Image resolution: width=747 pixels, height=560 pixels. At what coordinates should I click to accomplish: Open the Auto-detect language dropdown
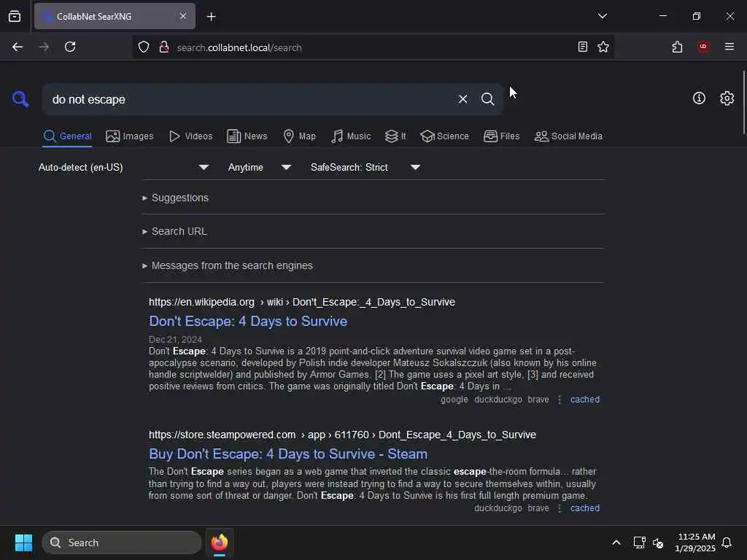123,167
